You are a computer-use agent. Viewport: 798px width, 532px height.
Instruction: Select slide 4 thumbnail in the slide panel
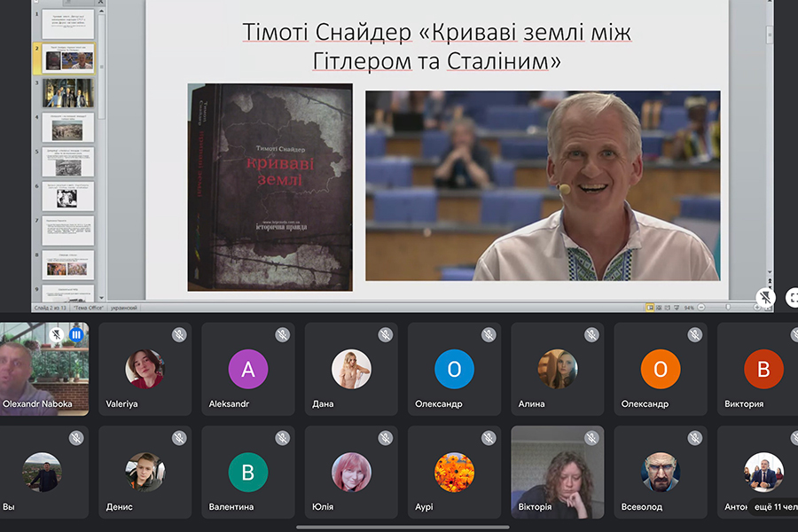(67, 127)
